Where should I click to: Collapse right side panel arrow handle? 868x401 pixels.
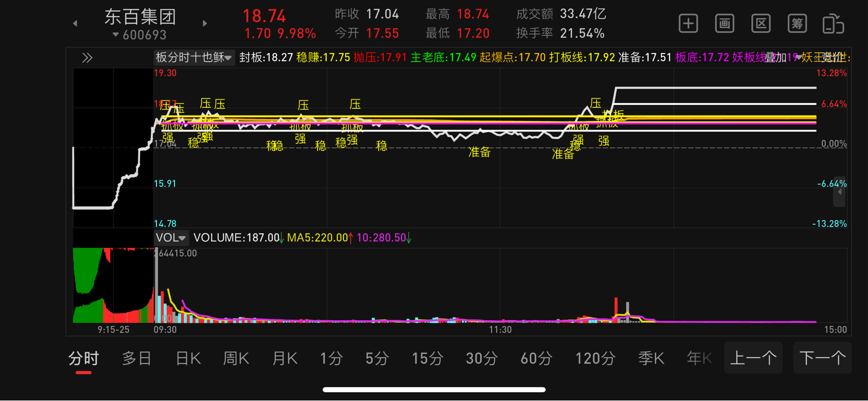[839, 192]
